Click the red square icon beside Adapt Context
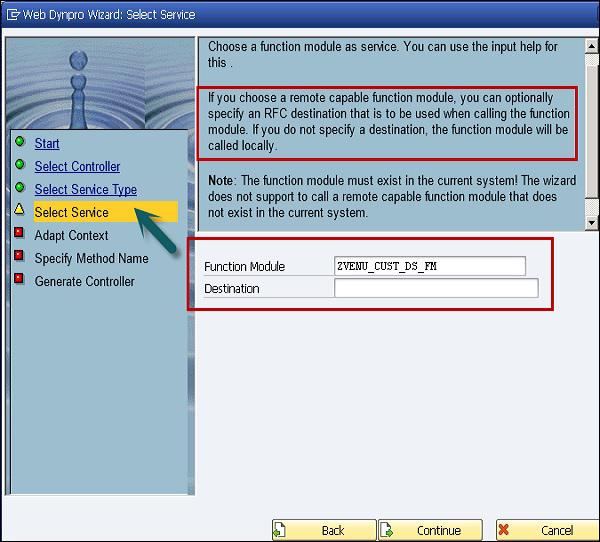The image size is (600, 542). click(x=19, y=232)
